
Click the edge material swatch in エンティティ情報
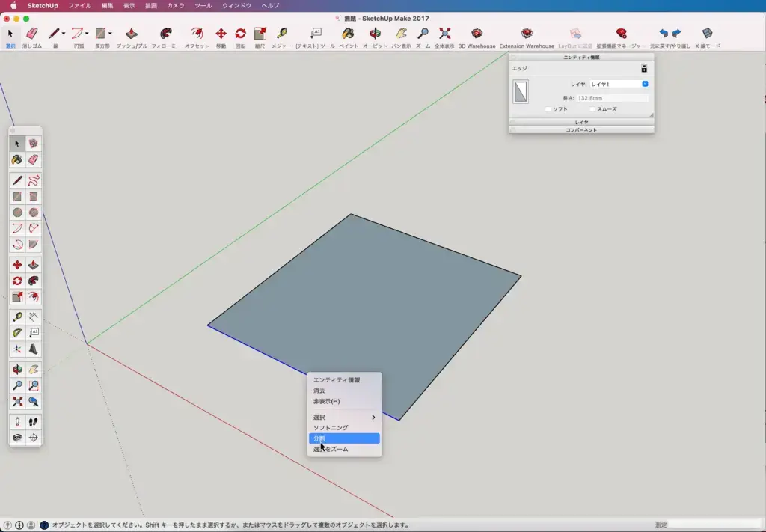tap(521, 92)
